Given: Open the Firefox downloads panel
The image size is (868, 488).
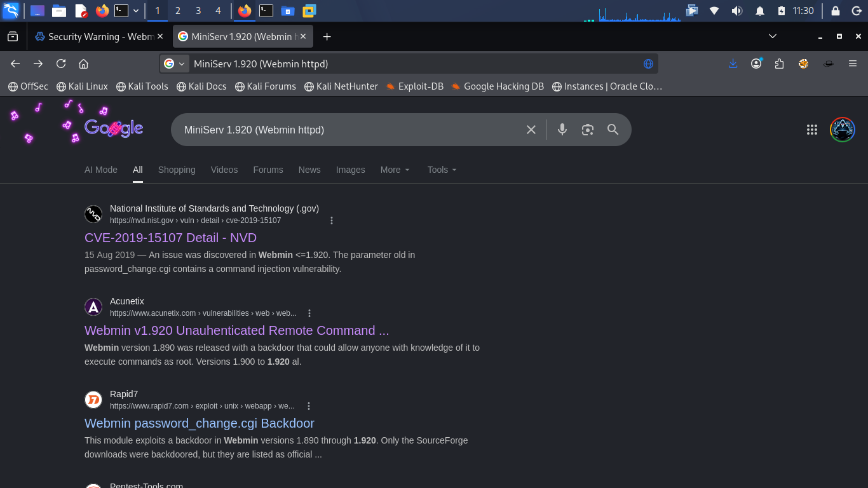Looking at the screenshot, I should 733,64.
